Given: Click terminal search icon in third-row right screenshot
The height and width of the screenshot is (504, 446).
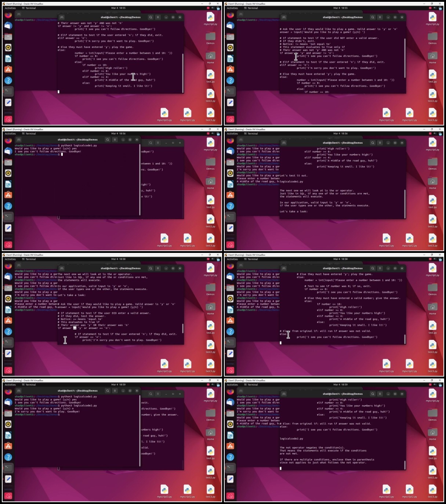Looking at the screenshot, I should [x=373, y=268].
